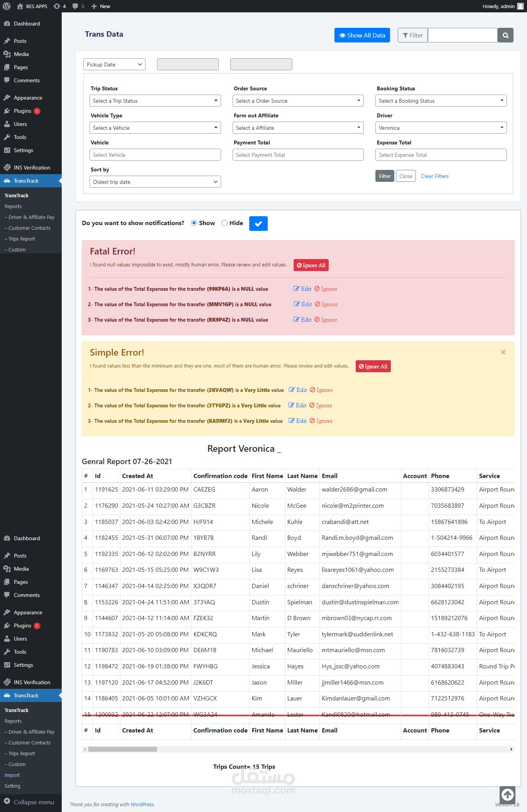This screenshot has height=812, width=527.
Task: Click the first date range input
Action: pos(188,64)
